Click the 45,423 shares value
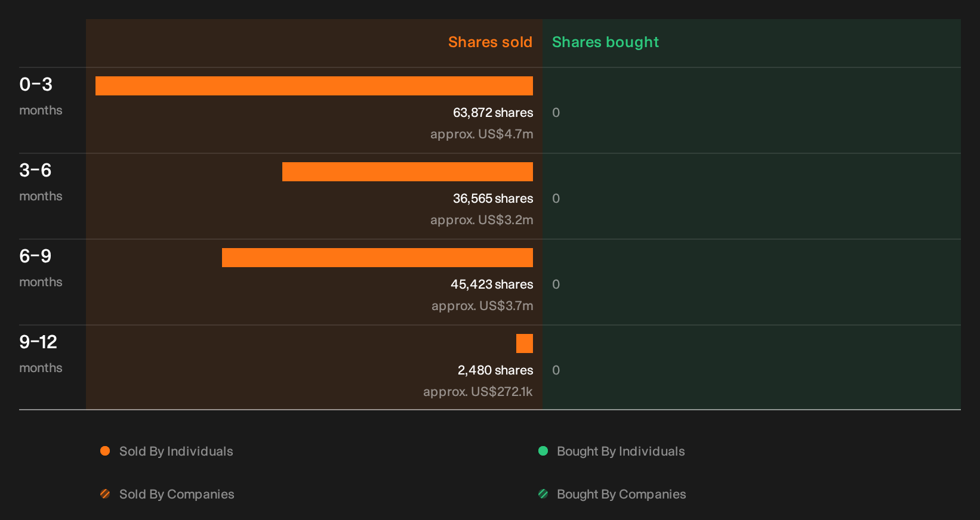Viewport: 980px width, 520px height. (492, 284)
